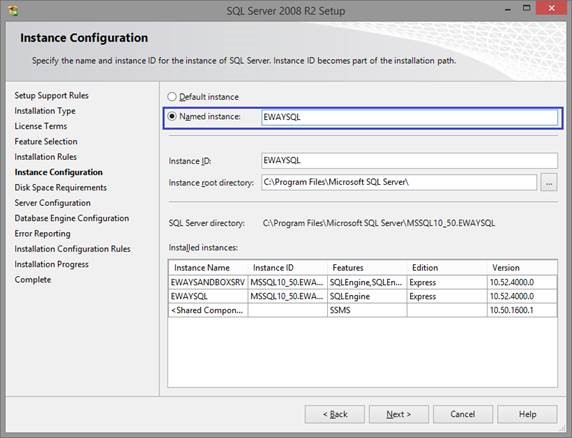This screenshot has width=572, height=438.
Task: Select the EWAYSANDBOXSRV instance row
Action: click(x=363, y=282)
